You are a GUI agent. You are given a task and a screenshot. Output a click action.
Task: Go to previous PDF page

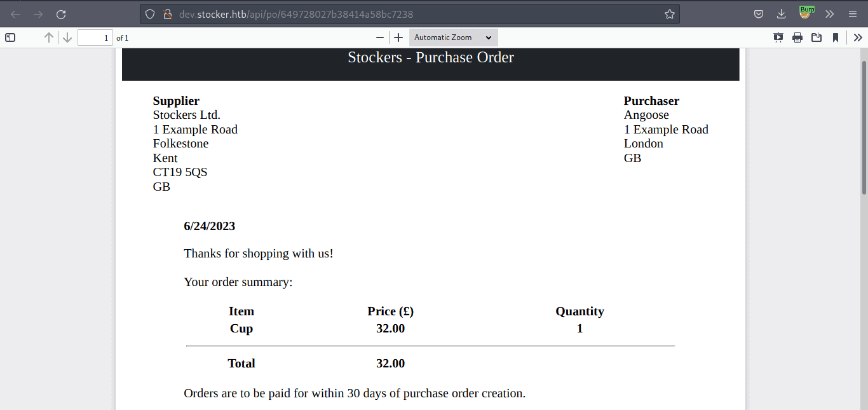point(48,38)
